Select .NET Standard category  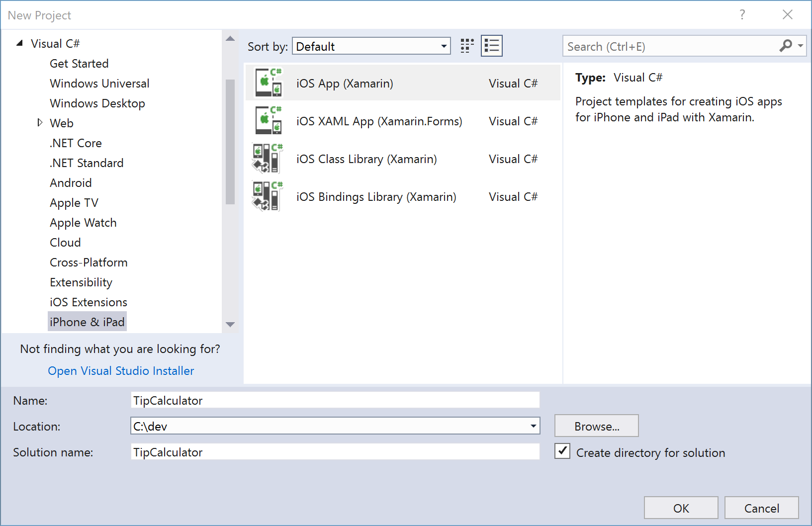(x=87, y=163)
